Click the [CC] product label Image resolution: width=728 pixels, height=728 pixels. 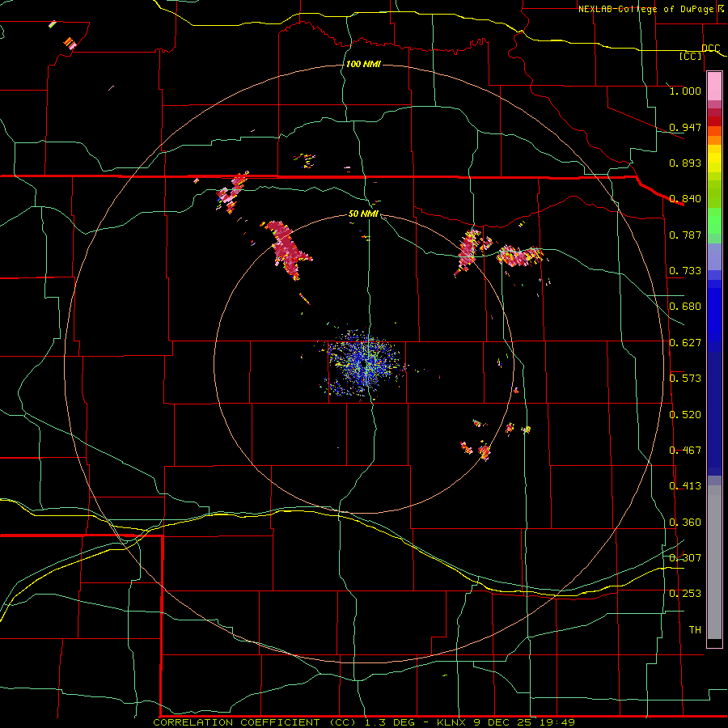[x=691, y=56]
